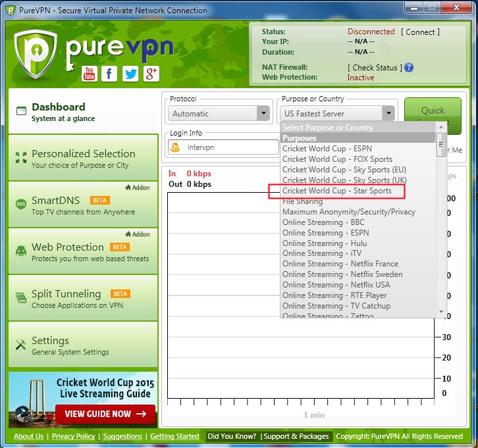Click the Personalized Selection arrows icon
The width and height of the screenshot is (478, 448).
click(x=21, y=157)
